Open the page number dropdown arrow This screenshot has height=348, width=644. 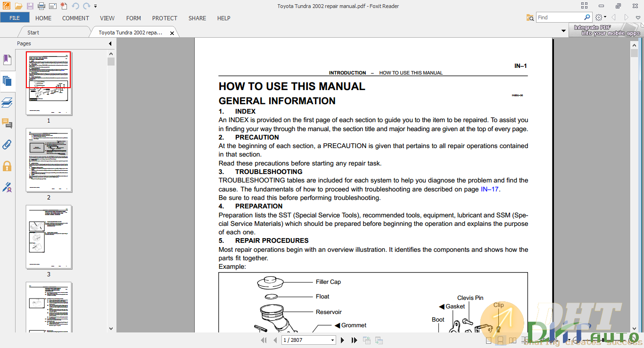[x=333, y=340]
